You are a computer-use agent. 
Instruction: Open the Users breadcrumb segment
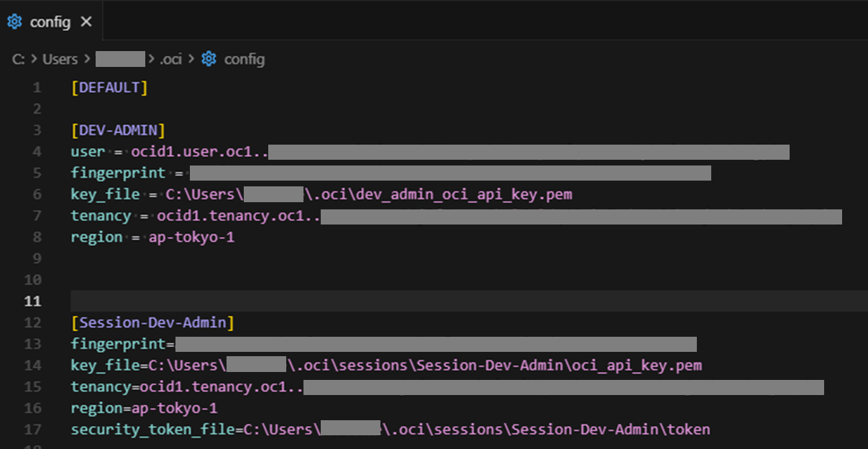(60, 59)
